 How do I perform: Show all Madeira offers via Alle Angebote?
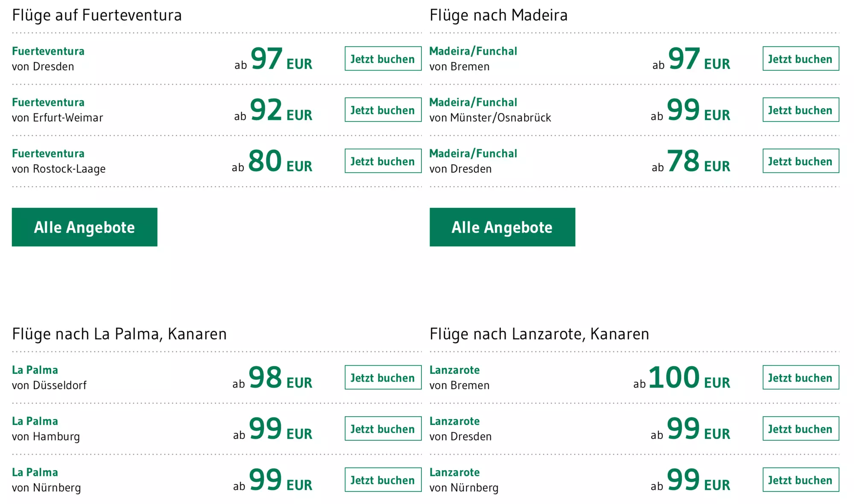click(502, 227)
